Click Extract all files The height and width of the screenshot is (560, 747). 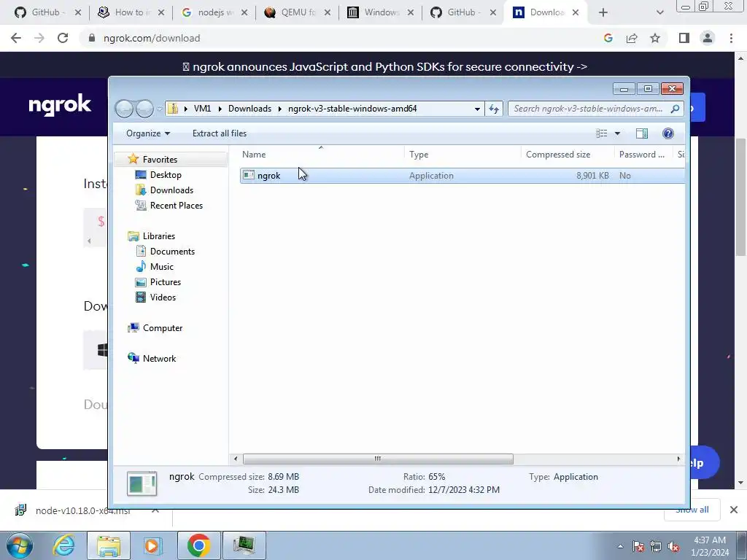tap(219, 133)
